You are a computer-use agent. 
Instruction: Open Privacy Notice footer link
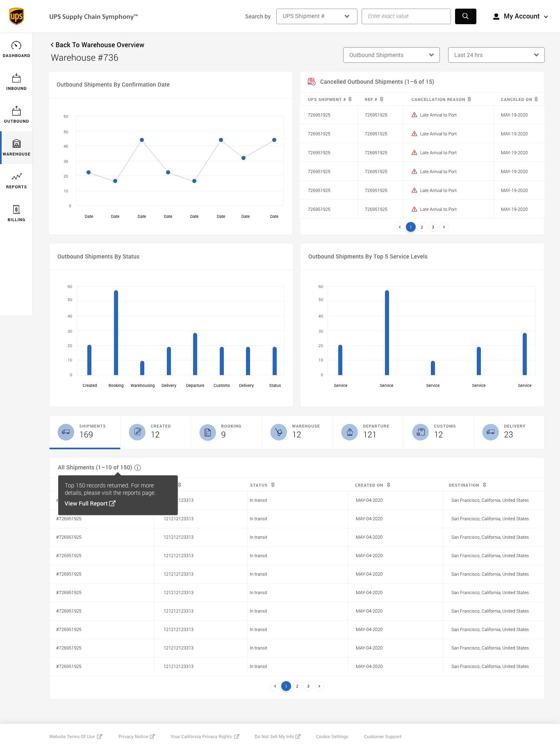(x=137, y=737)
